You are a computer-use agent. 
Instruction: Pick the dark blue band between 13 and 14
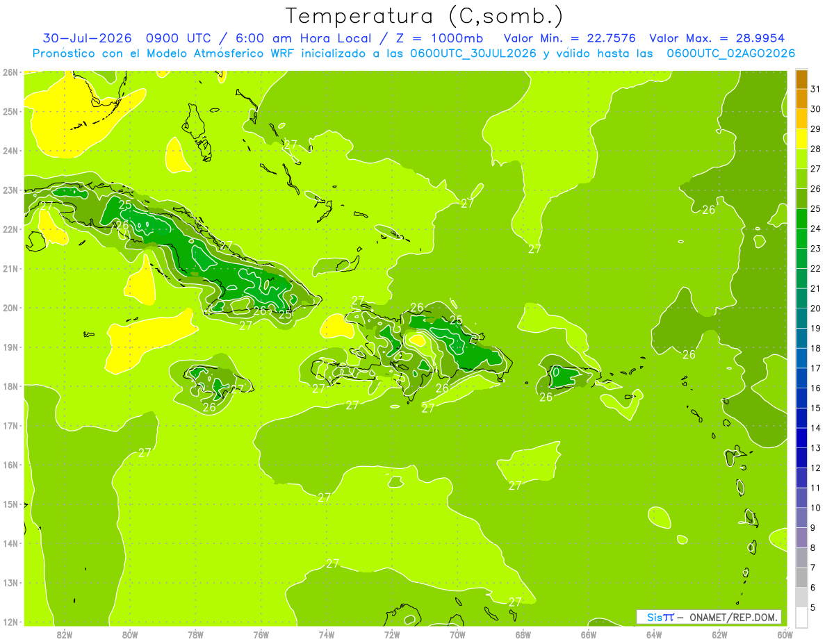pyautogui.click(x=801, y=438)
